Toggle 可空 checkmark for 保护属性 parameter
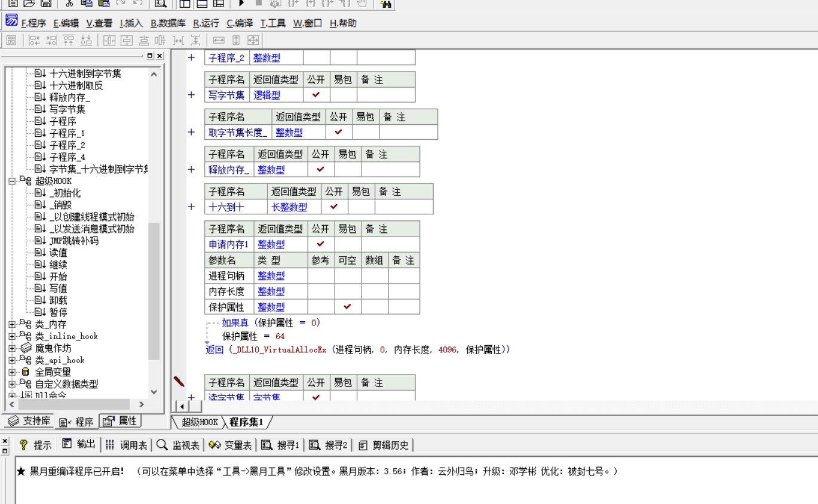This screenshot has width=818, height=504. point(347,307)
